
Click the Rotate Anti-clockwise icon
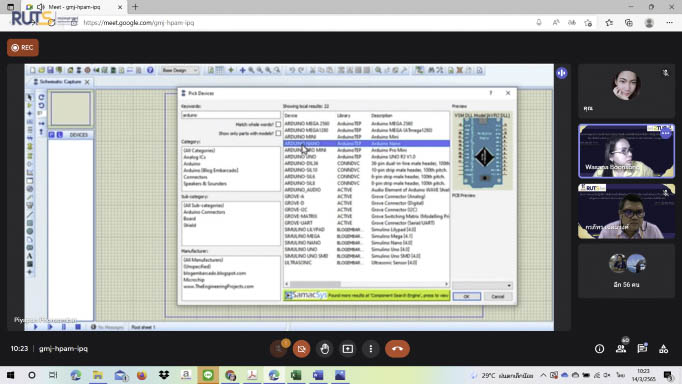coord(41,105)
